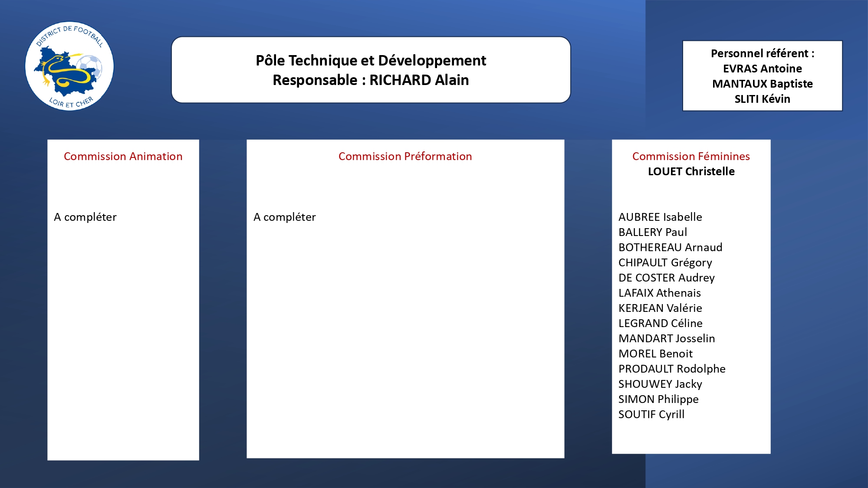Select the 'Personnel référent :' heading
The width and height of the screenshot is (868, 488).
(763, 53)
